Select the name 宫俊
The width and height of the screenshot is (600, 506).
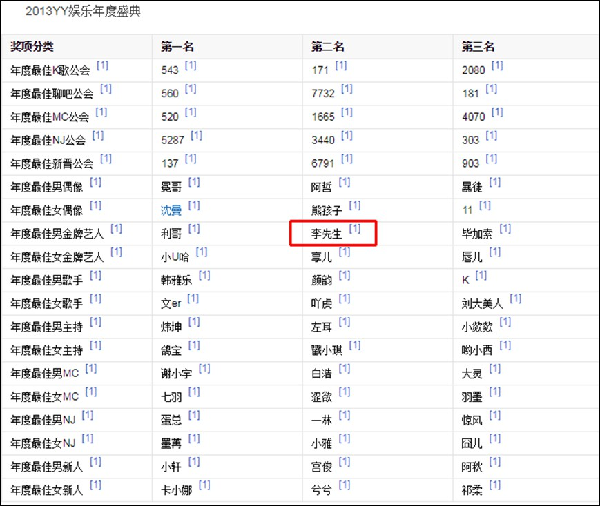pos(321,467)
